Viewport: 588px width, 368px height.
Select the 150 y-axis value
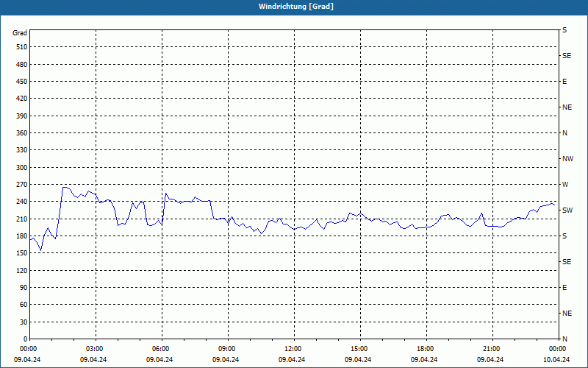[x=21, y=252]
